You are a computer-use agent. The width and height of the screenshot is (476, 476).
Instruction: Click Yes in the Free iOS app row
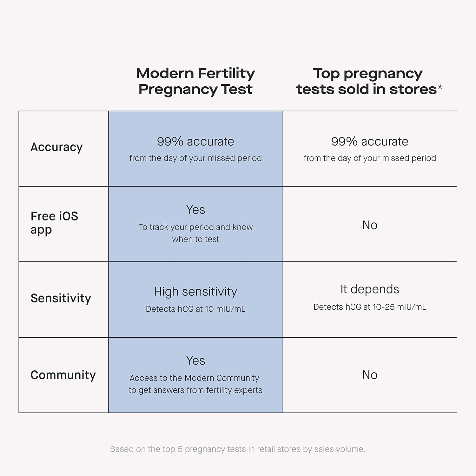[x=195, y=210]
